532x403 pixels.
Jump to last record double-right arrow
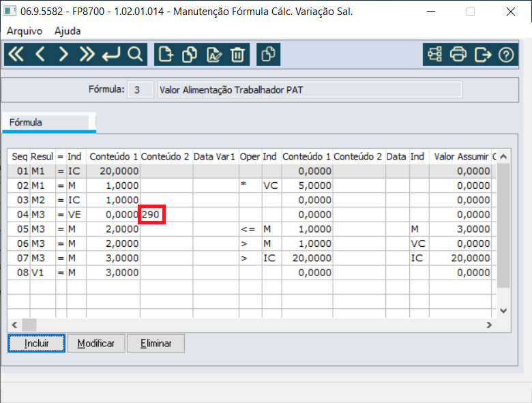click(87, 55)
